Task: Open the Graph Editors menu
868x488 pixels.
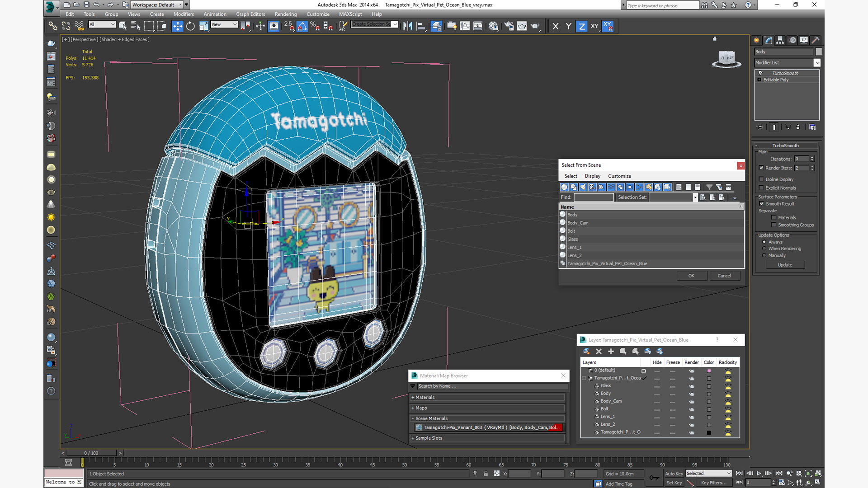Action: pyautogui.click(x=250, y=14)
